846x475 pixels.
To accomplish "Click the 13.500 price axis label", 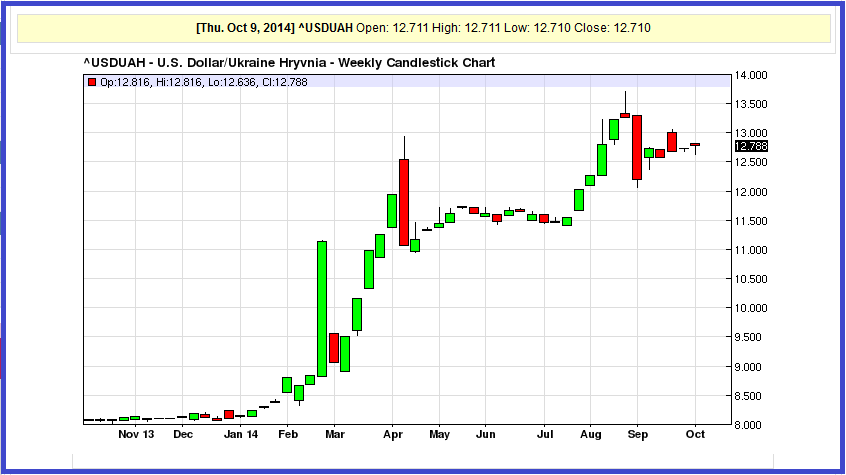I will click(x=751, y=104).
